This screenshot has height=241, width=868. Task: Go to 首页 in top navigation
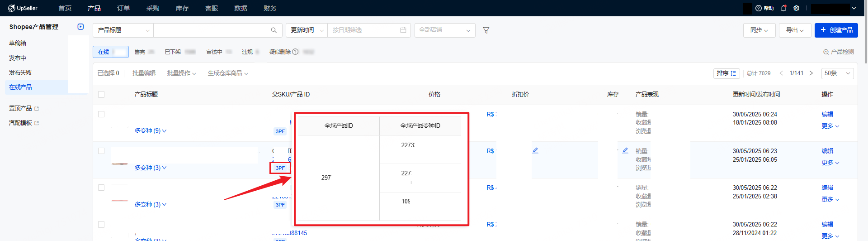click(65, 8)
